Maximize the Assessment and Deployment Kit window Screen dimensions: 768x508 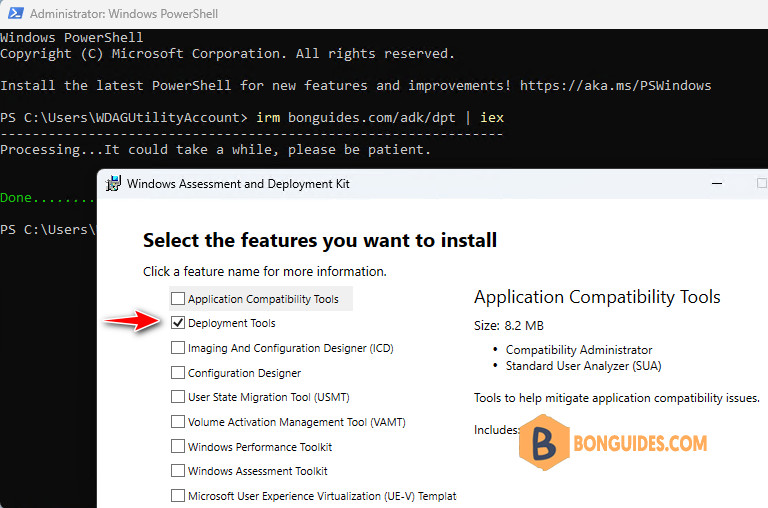tap(762, 183)
